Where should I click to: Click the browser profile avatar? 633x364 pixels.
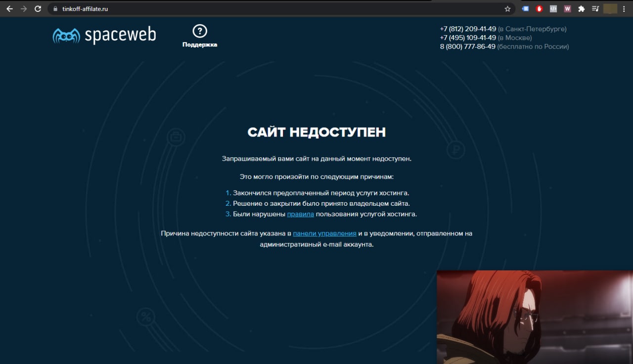click(610, 9)
